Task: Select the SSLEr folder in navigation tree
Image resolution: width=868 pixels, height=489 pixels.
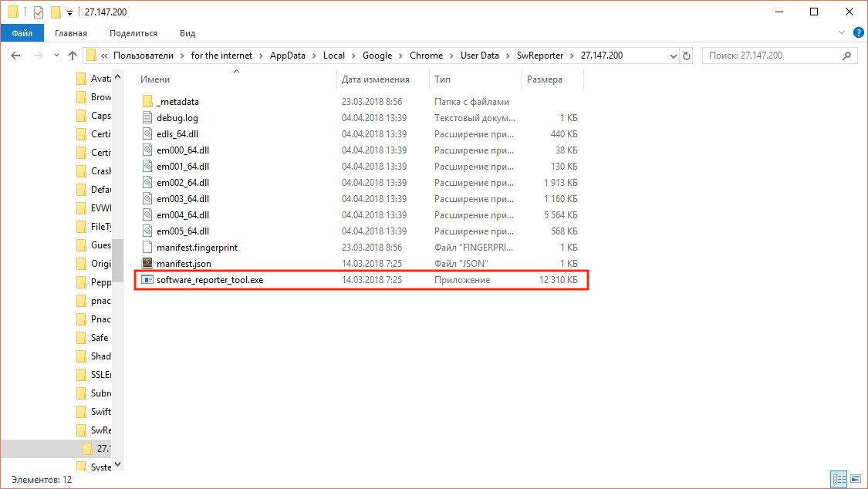Action: [x=95, y=375]
